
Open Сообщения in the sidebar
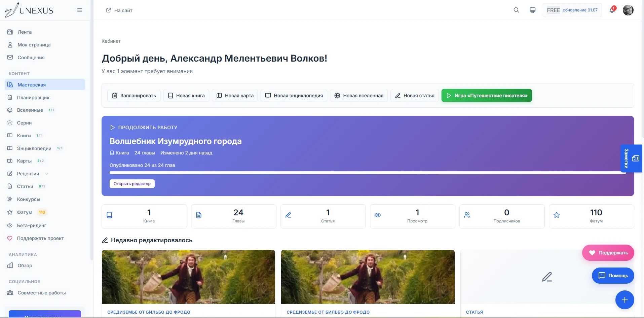[45, 58]
